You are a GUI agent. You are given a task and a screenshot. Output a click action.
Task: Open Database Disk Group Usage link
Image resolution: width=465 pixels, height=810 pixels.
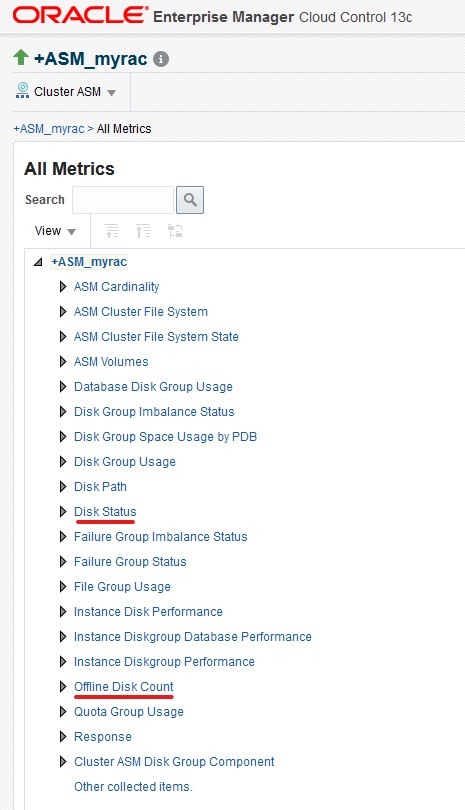tap(153, 386)
